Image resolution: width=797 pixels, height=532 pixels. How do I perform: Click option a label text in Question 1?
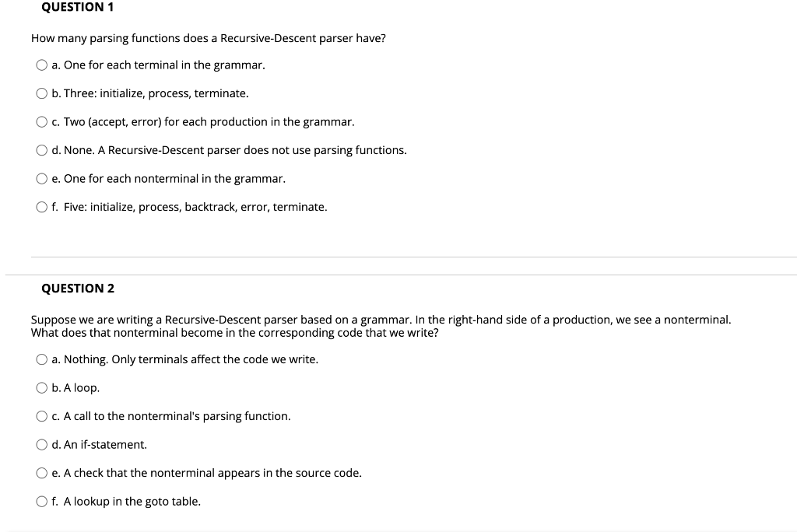pos(158,65)
